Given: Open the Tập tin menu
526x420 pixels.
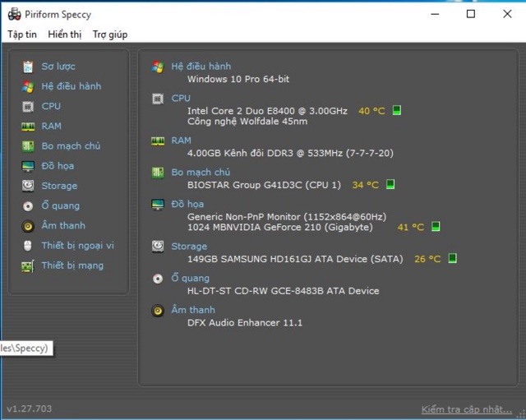Looking at the screenshot, I should (x=22, y=35).
